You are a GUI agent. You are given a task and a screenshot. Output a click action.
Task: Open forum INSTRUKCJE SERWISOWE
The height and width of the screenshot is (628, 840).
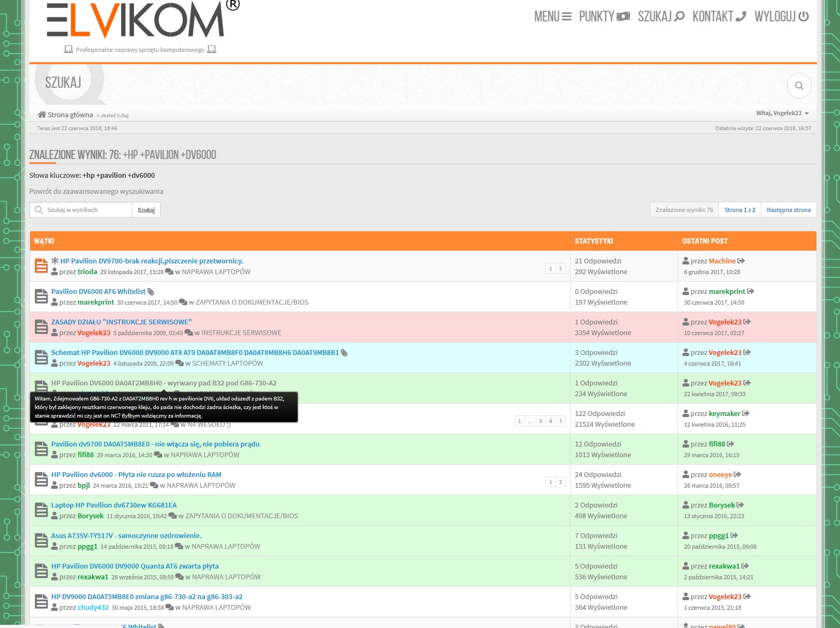pos(241,332)
